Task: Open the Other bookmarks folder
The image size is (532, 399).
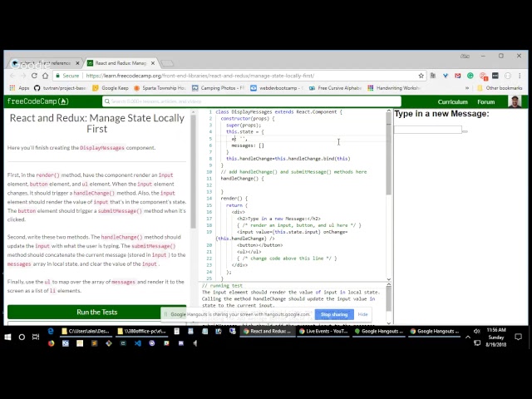Action: pos(500,88)
